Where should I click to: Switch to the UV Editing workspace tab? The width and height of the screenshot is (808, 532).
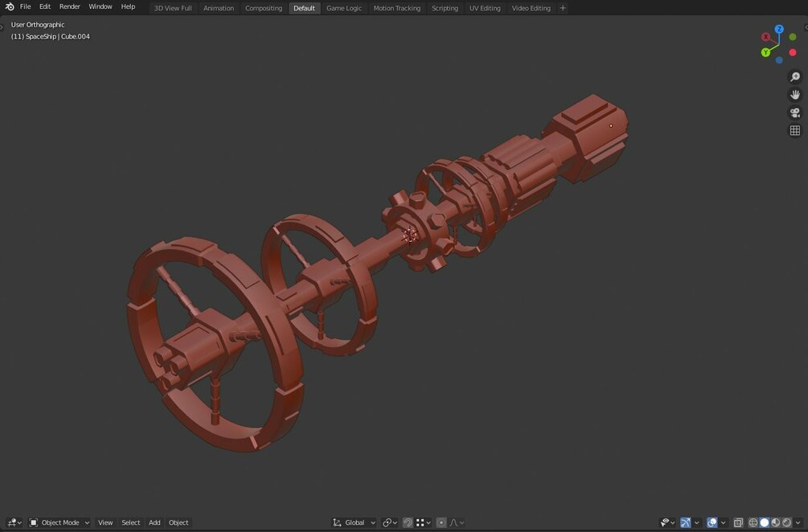484,8
